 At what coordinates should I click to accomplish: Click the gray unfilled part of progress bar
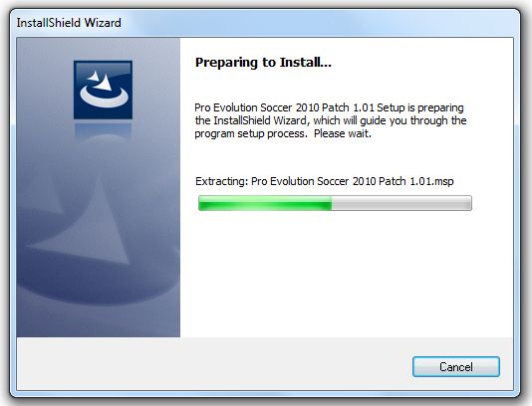click(401, 203)
